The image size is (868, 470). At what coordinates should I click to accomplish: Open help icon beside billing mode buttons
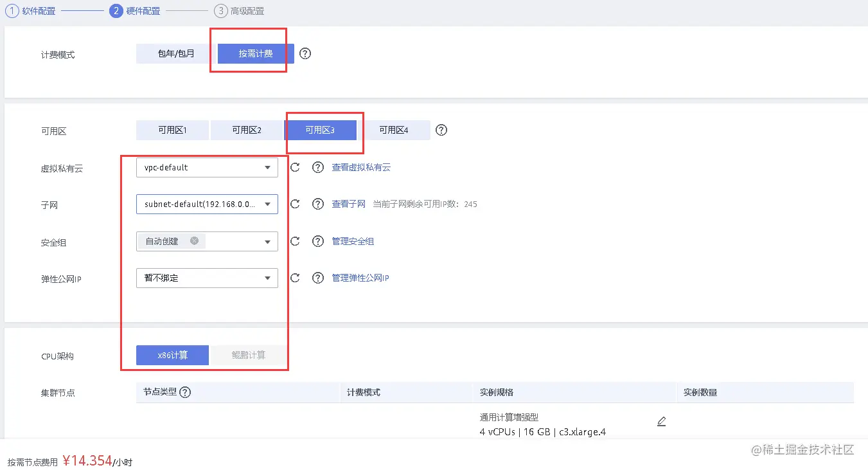(305, 54)
